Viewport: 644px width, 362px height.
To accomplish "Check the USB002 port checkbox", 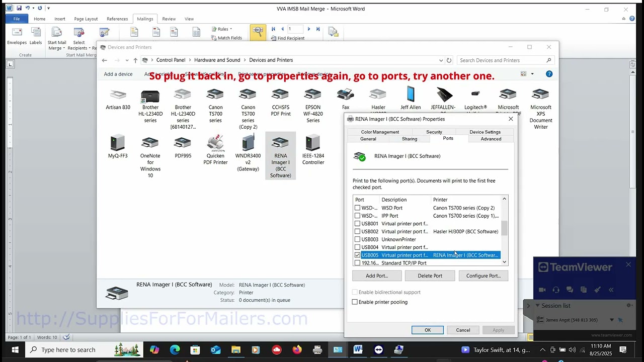I will [357, 231].
